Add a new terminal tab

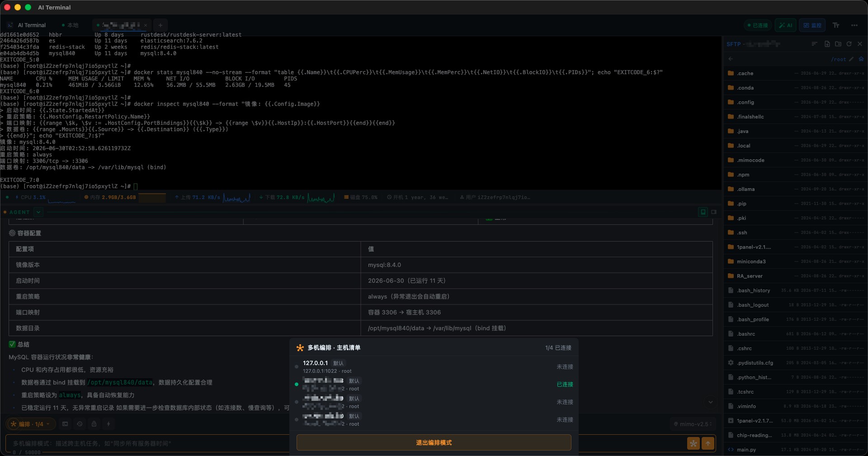tap(160, 25)
